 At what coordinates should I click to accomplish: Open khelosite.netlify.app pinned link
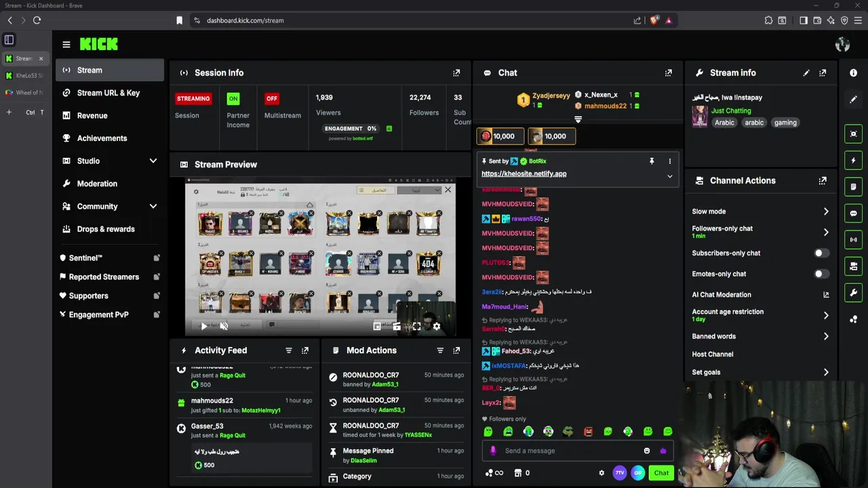tap(524, 174)
